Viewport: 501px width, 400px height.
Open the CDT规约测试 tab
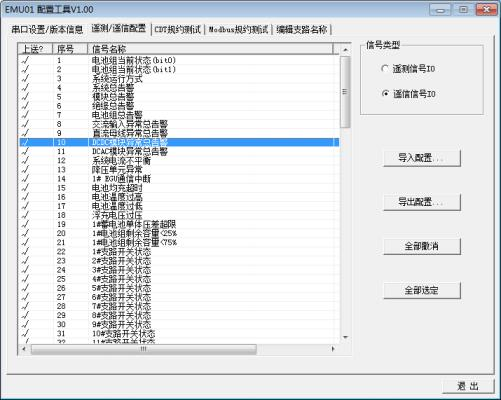coord(177,30)
